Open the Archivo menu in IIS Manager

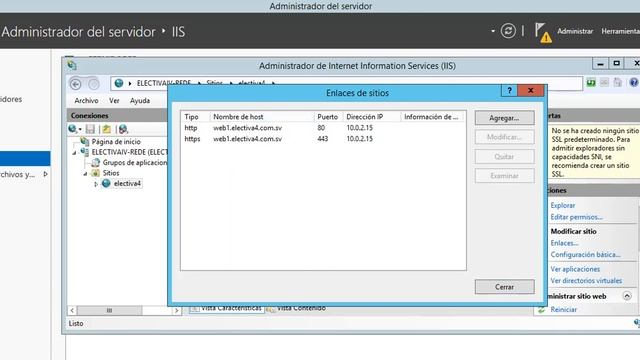86,100
